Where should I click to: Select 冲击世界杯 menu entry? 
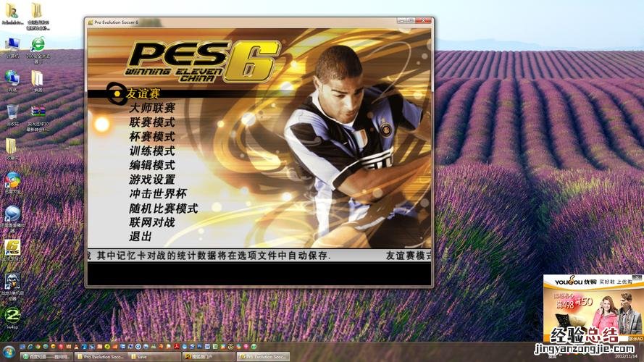coord(158,194)
